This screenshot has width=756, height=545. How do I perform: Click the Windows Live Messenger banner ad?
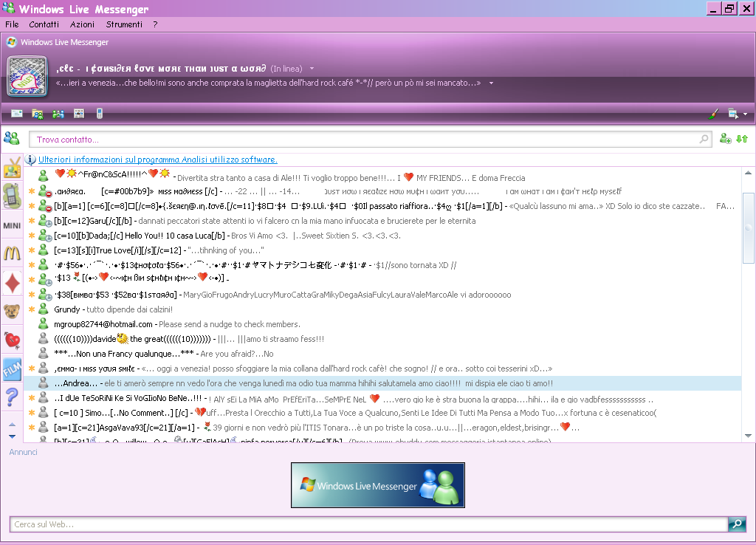coord(377,485)
